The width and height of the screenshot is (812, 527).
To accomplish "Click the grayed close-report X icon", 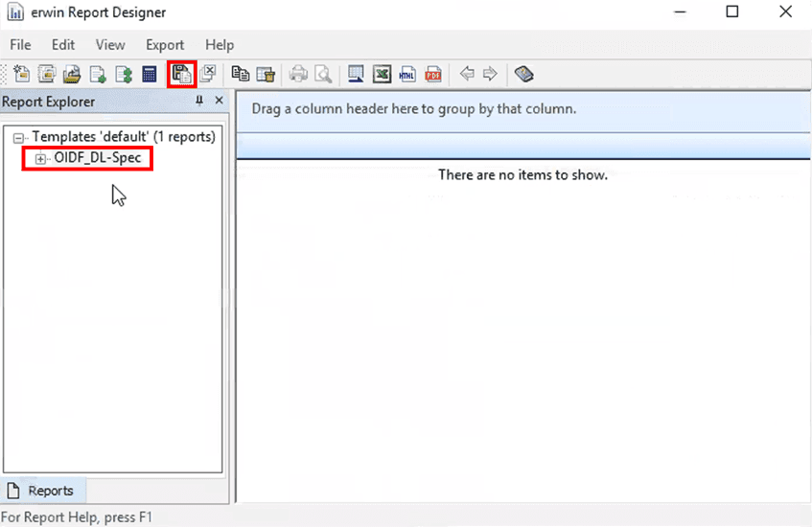I will 208,74.
